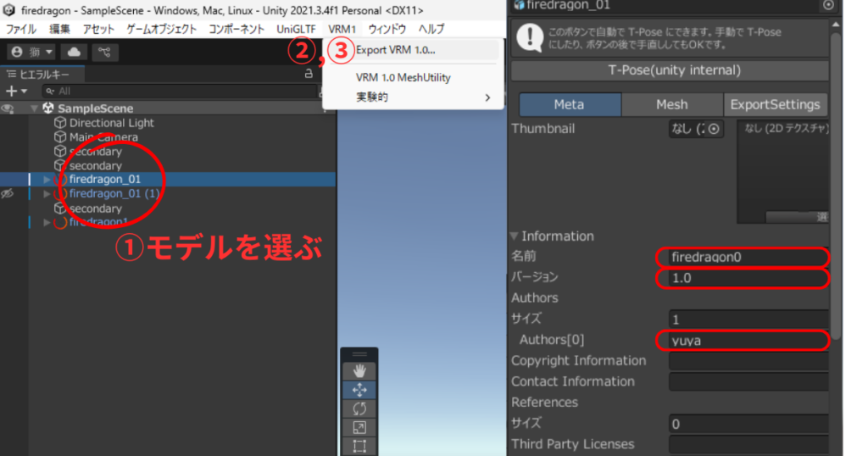Click the inspector vertical scrollbar

pyautogui.click(x=836, y=186)
